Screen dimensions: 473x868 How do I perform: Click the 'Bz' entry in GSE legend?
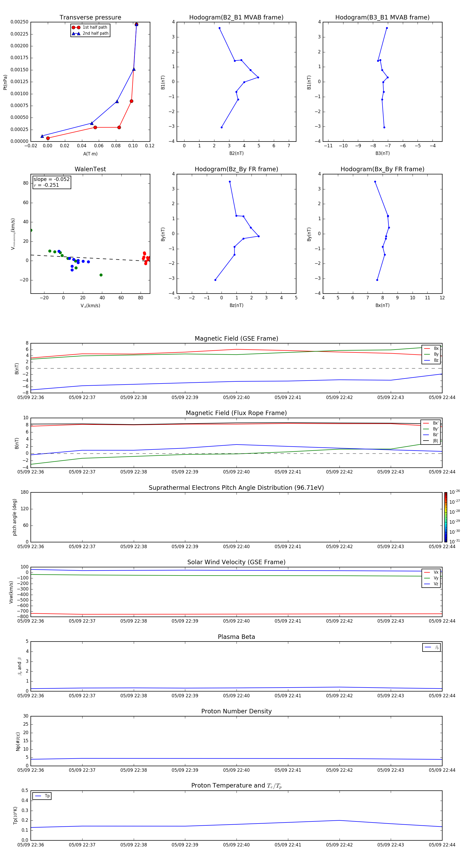coord(431,360)
